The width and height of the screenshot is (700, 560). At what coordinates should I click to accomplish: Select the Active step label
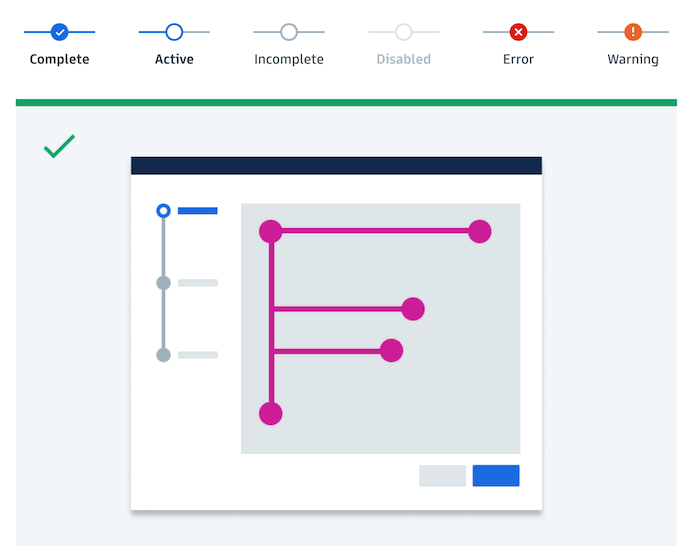pos(174,59)
